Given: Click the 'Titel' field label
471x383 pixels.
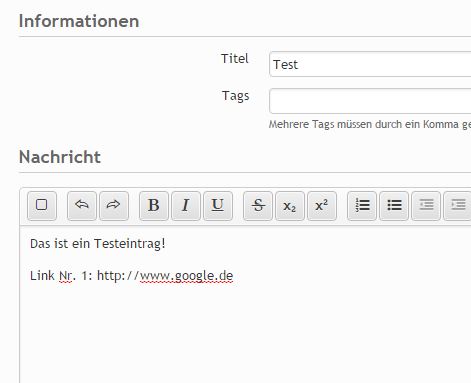Looking at the screenshot, I should pyautogui.click(x=235, y=59).
